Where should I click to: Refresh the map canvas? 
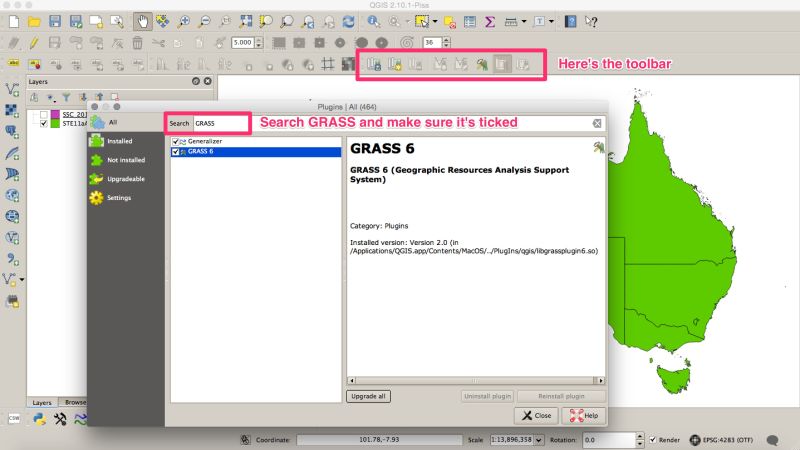click(x=348, y=21)
